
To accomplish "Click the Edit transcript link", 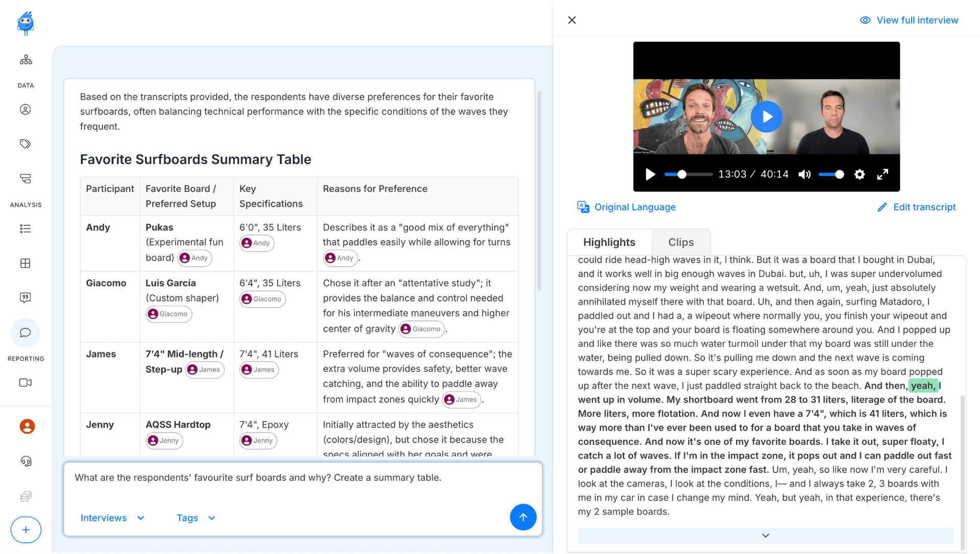I will (924, 207).
